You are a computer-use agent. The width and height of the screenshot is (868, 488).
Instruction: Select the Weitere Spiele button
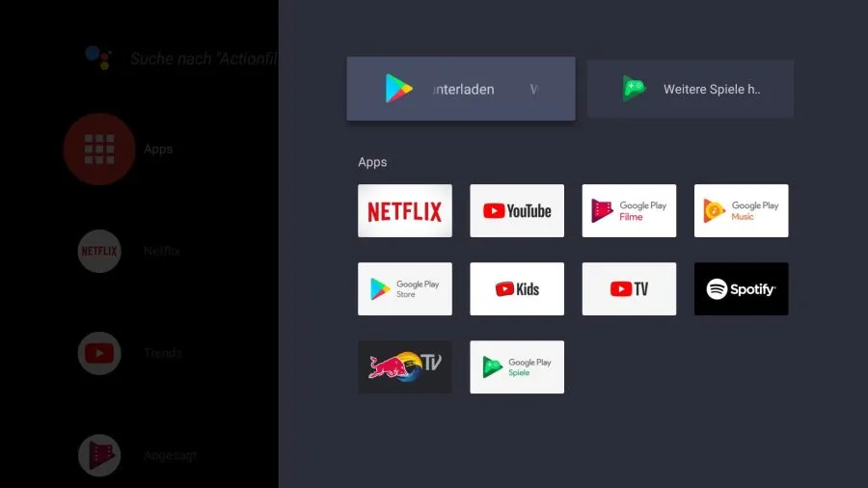(691, 89)
